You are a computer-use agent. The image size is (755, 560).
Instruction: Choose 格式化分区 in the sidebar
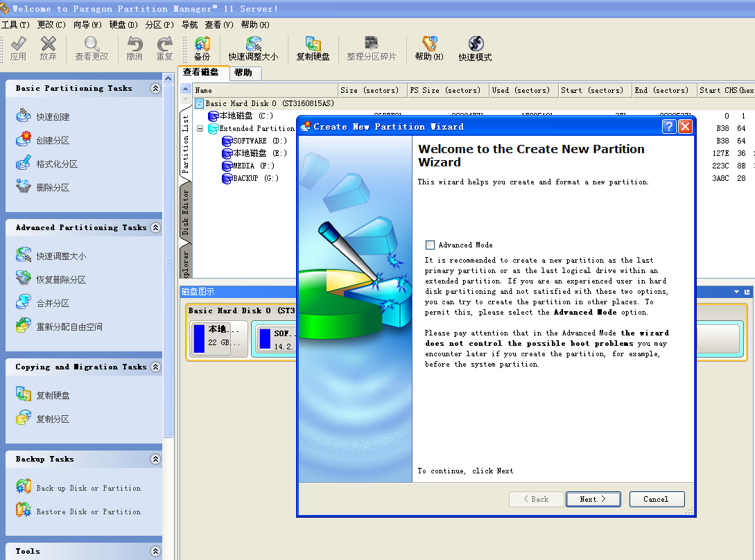tap(57, 164)
